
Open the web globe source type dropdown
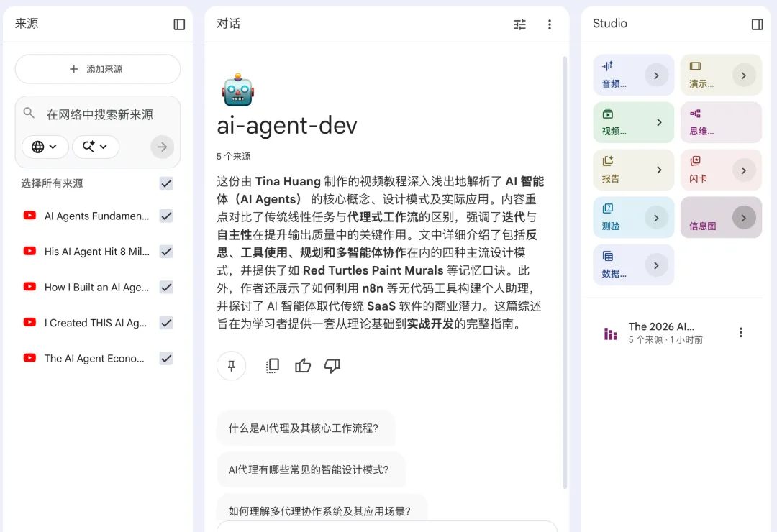click(45, 147)
